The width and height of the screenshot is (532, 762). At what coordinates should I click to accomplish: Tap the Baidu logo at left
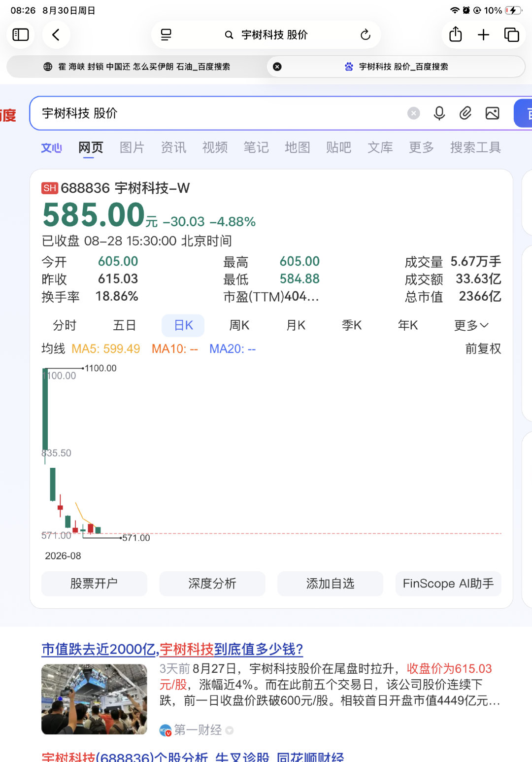click(7, 115)
